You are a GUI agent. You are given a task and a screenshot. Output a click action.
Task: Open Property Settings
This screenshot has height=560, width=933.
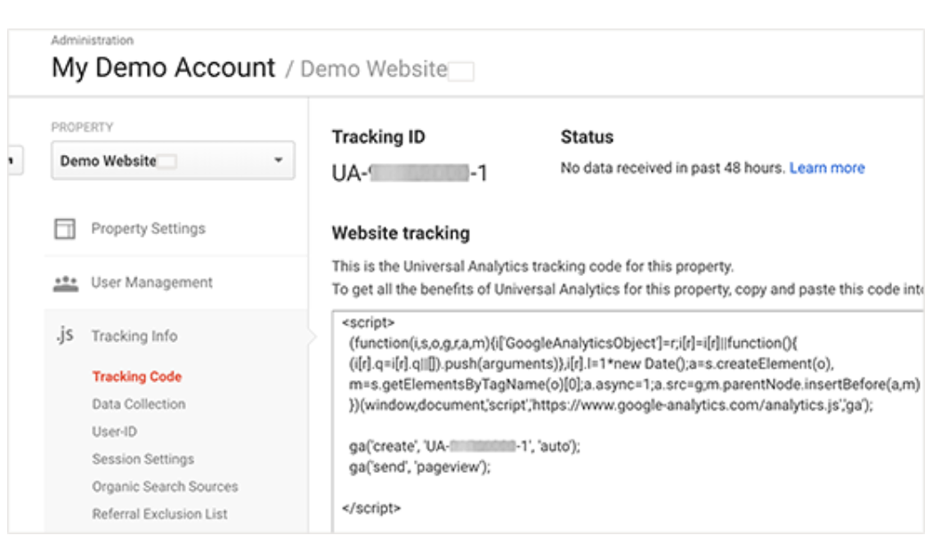click(x=148, y=229)
